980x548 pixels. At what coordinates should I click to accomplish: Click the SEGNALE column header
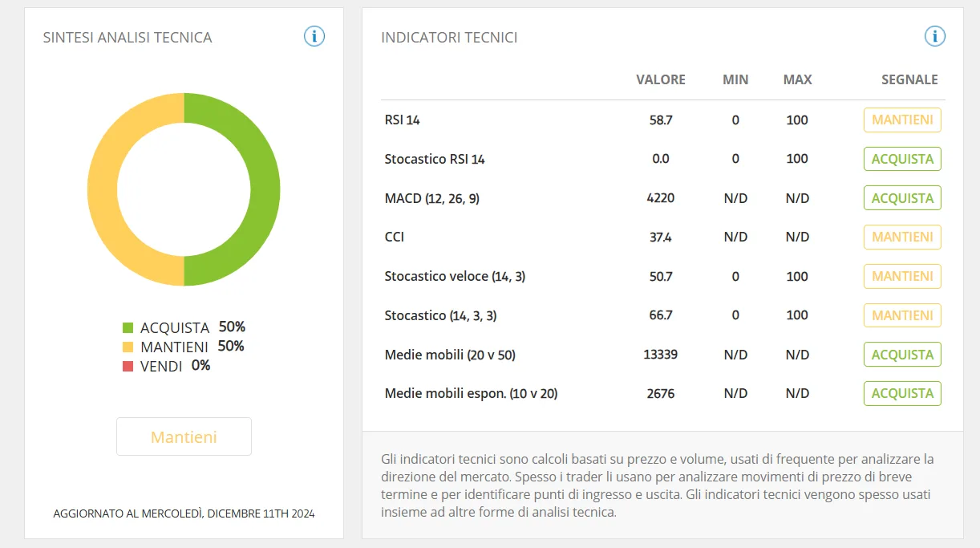[909, 79]
